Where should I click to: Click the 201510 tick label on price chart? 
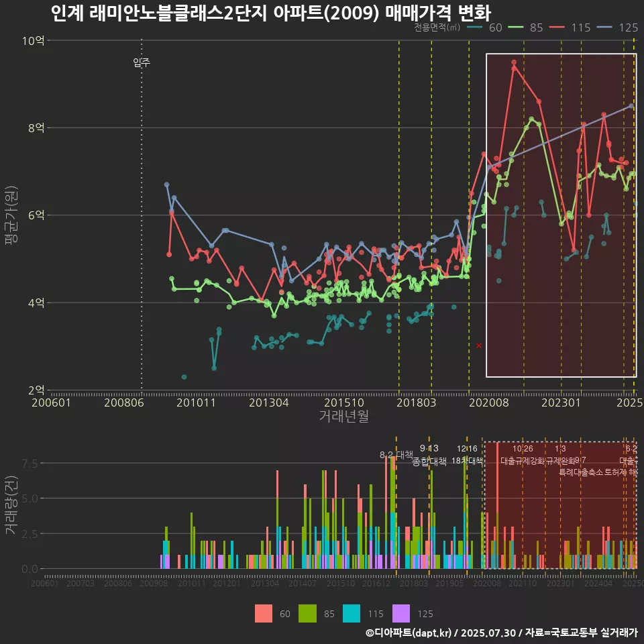(x=344, y=402)
